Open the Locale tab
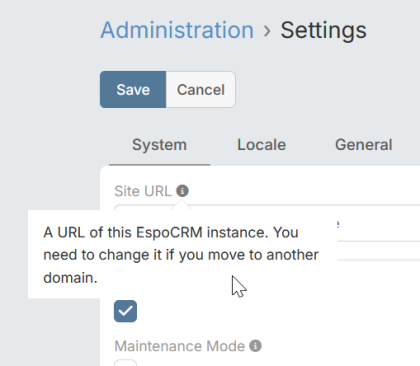420x366 pixels. [x=261, y=145]
